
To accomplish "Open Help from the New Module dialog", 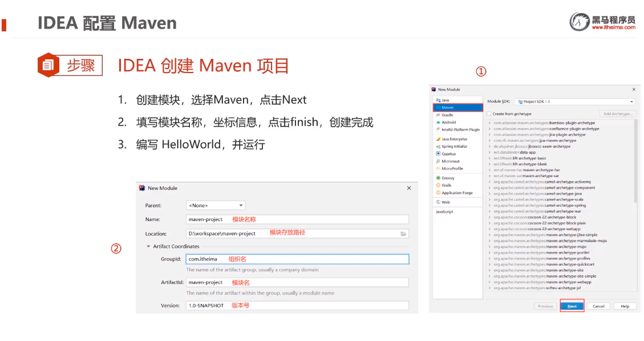I will point(625,307).
